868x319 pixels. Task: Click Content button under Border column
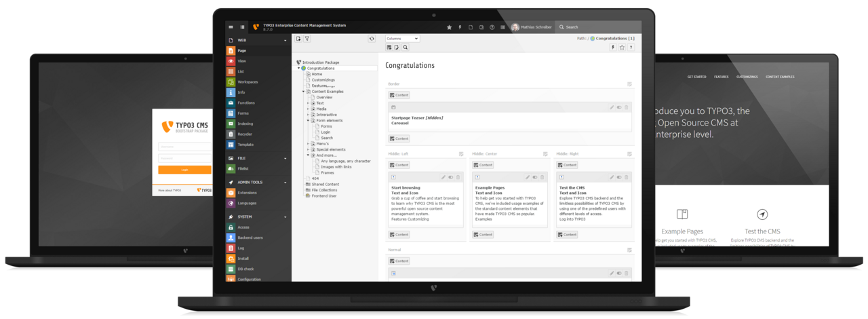click(x=399, y=95)
